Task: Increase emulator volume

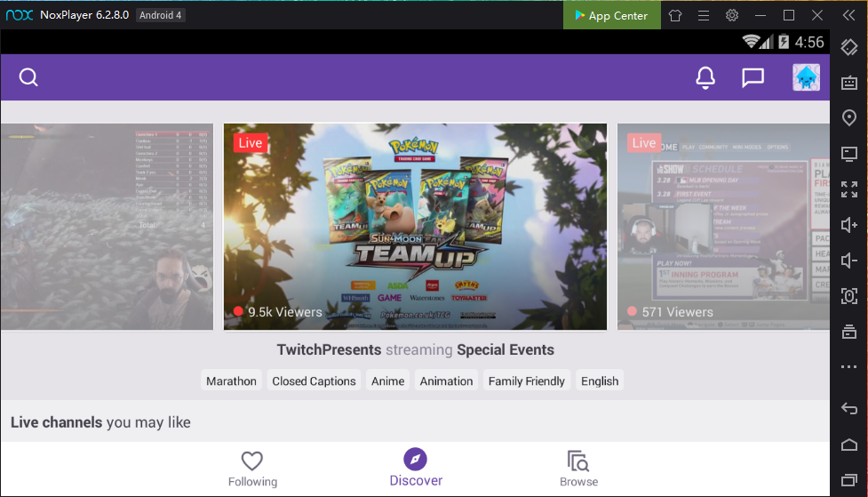Action: pyautogui.click(x=848, y=225)
